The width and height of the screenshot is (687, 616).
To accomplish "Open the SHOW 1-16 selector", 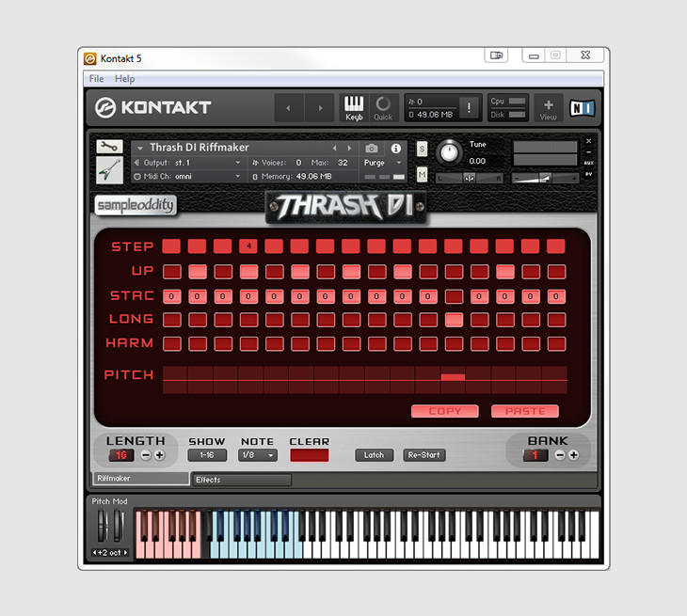I will pyautogui.click(x=207, y=455).
